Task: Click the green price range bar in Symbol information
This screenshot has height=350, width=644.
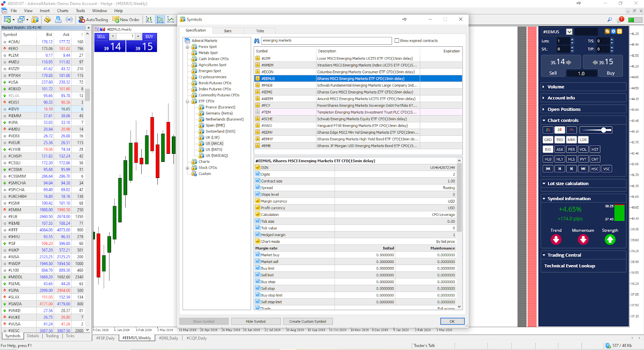Action: coord(619,213)
